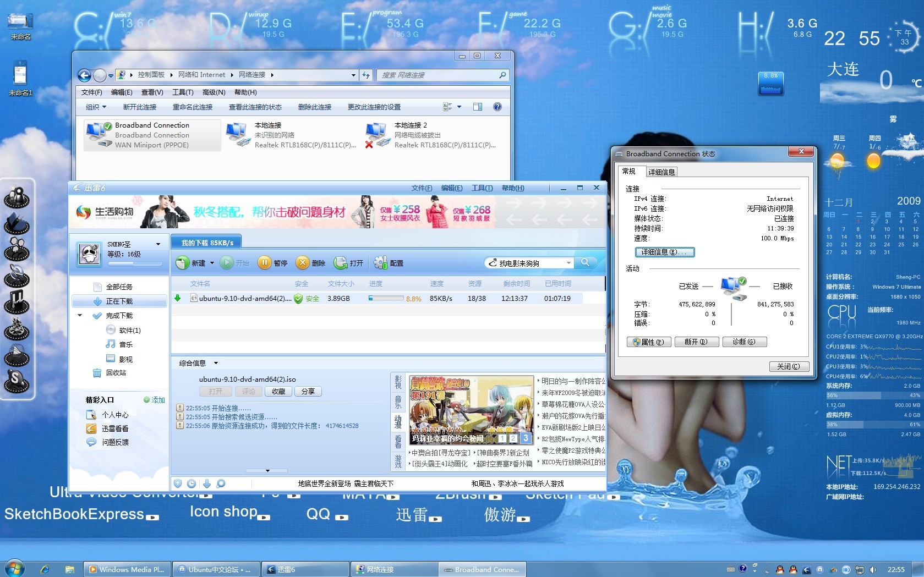
Task: Click the collapse arrow below Xunlei sidebar
Action: pyautogui.click(x=267, y=471)
